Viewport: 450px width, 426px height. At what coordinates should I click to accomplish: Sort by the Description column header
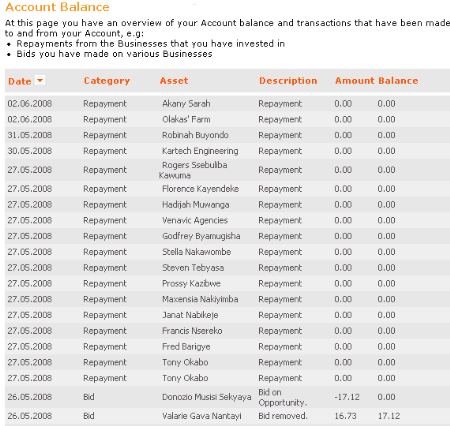point(288,81)
